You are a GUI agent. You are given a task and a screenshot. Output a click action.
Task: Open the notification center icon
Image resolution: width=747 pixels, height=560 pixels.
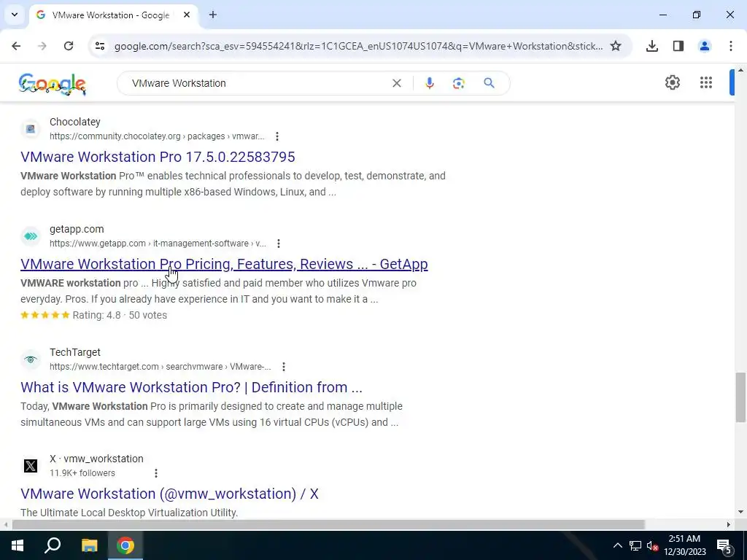(x=724, y=546)
